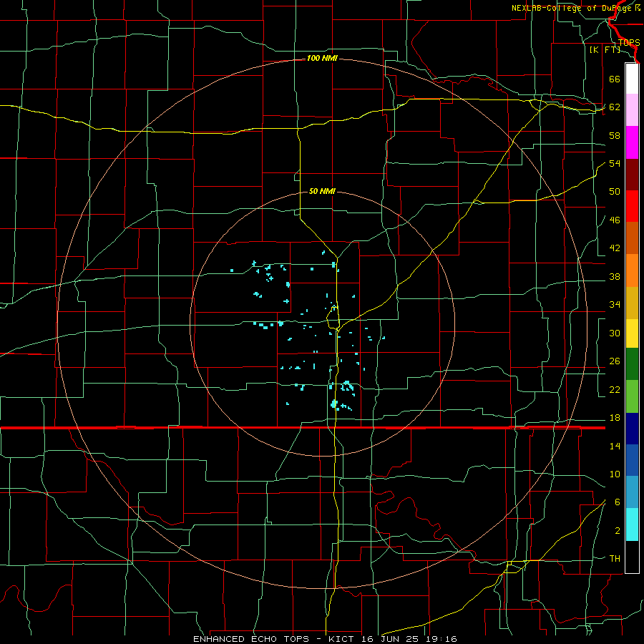This screenshot has height=644, width=644.
Task: Click the '6' legend value
Action: (x=618, y=502)
